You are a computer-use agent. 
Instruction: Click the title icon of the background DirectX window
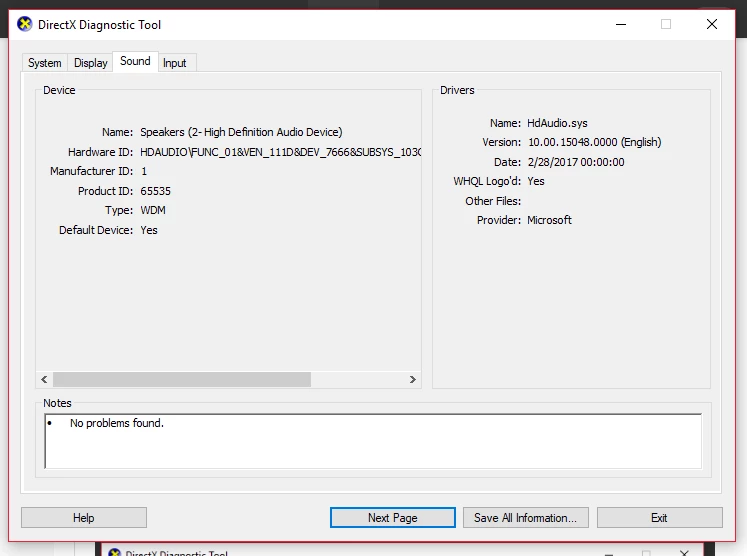click(114, 552)
